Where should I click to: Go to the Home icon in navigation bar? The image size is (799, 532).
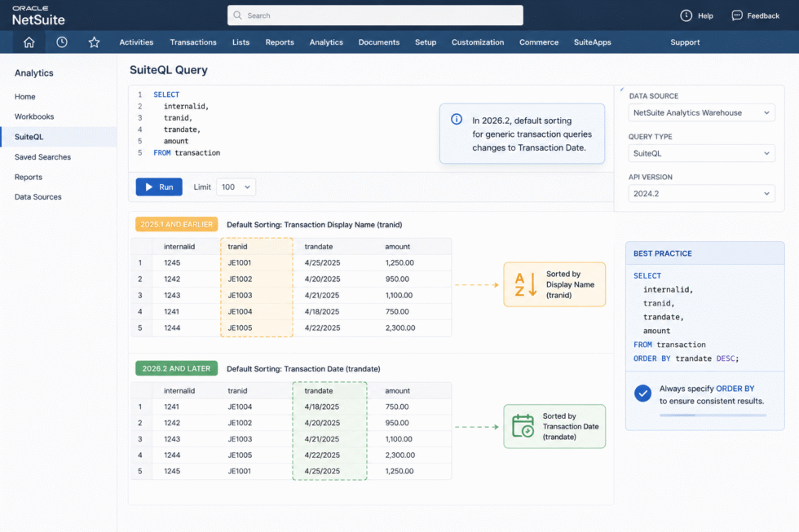(29, 42)
